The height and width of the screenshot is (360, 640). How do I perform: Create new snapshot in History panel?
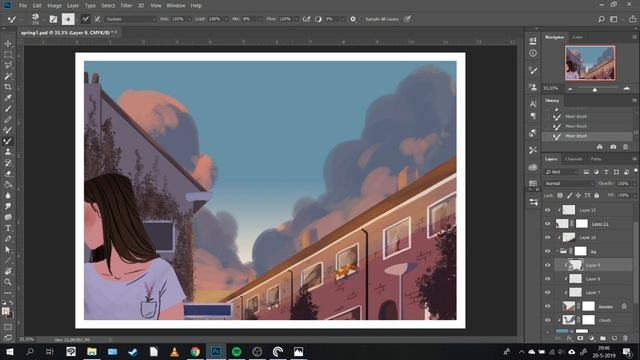click(613, 147)
